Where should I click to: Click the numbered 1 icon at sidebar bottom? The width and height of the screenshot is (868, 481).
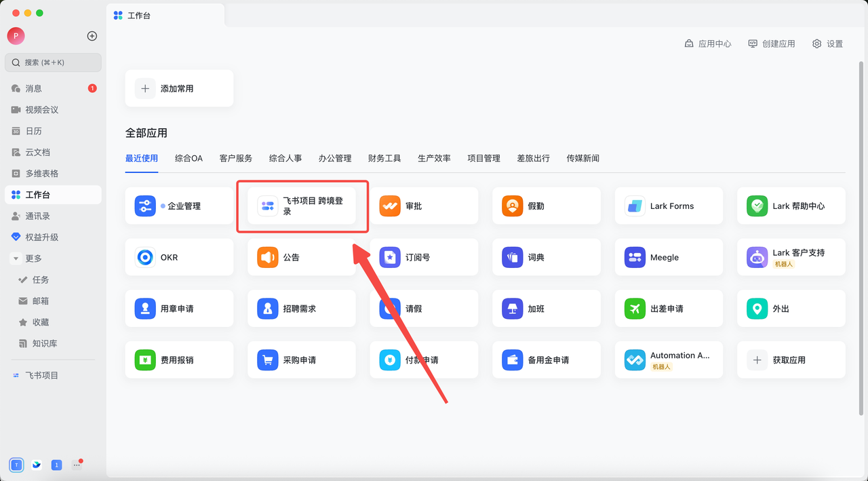[x=57, y=465]
